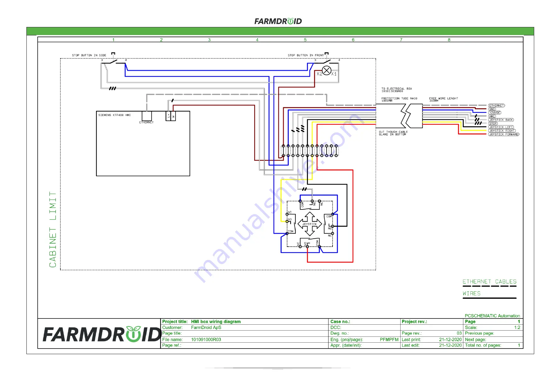Click 'OUT THOUGH CABLE GLAND IN BOTTOM' note
The image size is (555, 392).
coord(393,133)
